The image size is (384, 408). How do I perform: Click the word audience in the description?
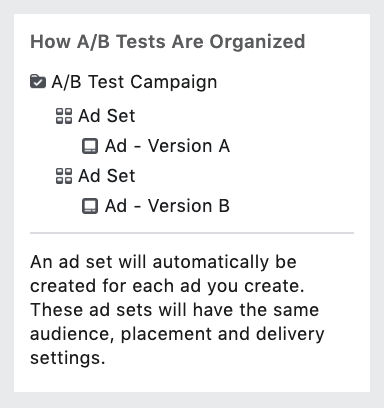(72, 334)
